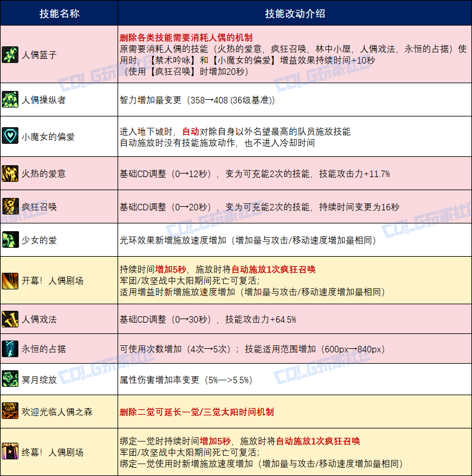Click the red text 删除二觉可延长一觉/三觉太阳时间机制
The height and width of the screenshot is (476, 472).
coord(197,412)
